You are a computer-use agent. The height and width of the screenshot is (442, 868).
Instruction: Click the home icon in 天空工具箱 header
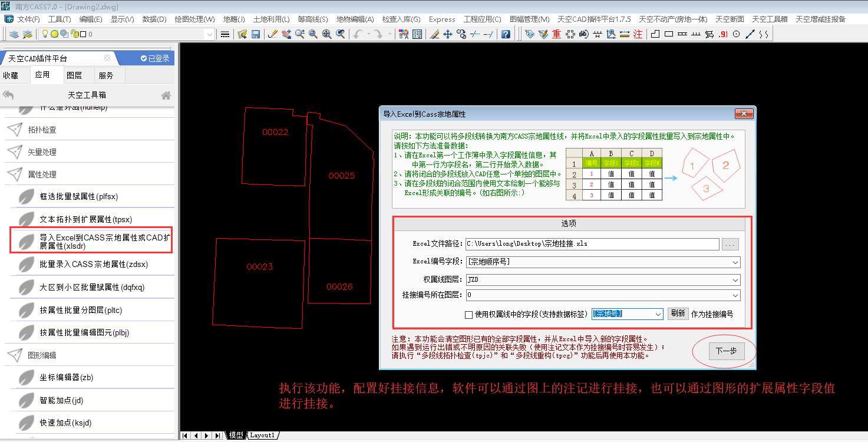[x=166, y=95]
